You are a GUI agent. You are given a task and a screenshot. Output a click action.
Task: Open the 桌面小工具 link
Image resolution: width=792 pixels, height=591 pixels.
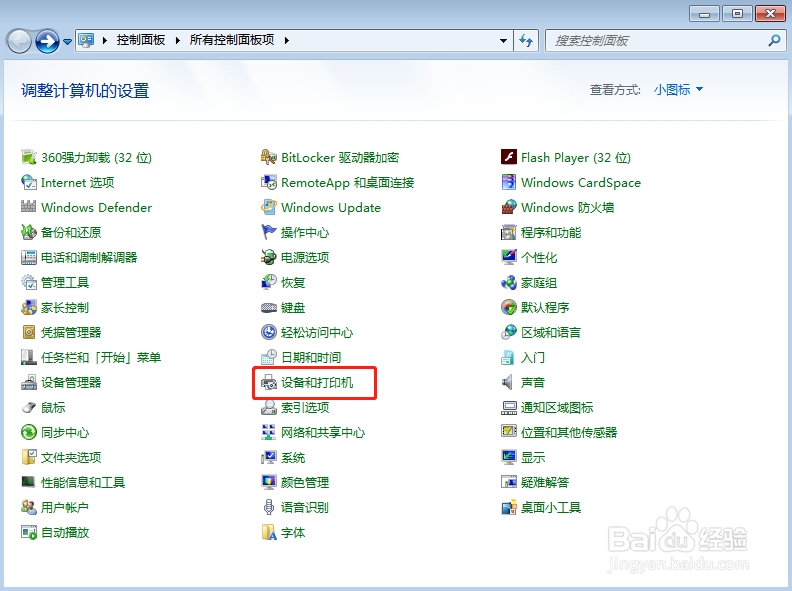[551, 507]
